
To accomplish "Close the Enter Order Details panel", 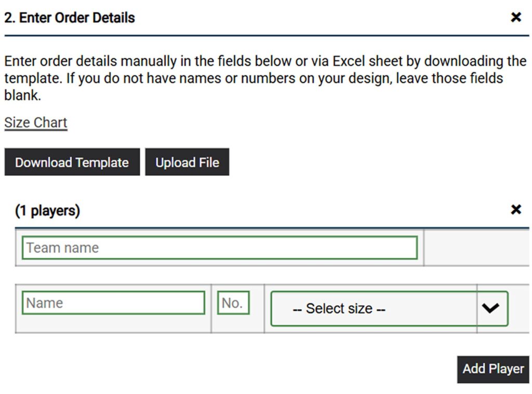I will point(515,18).
